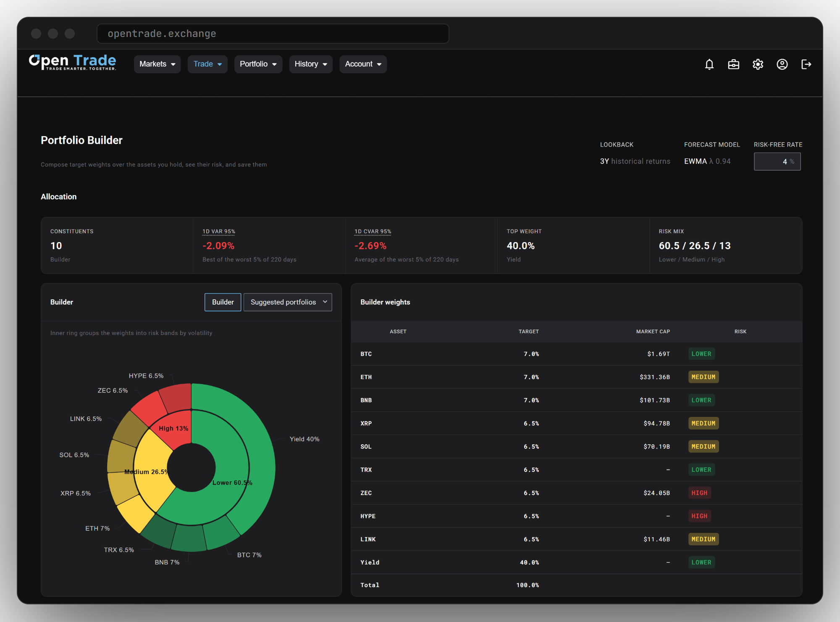840x622 pixels.
Task: Select the HYPE asset row name
Action: point(368,516)
